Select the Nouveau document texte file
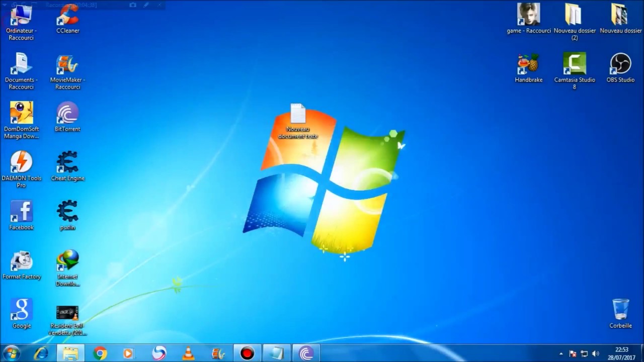This screenshot has width=644, height=362. [x=298, y=121]
